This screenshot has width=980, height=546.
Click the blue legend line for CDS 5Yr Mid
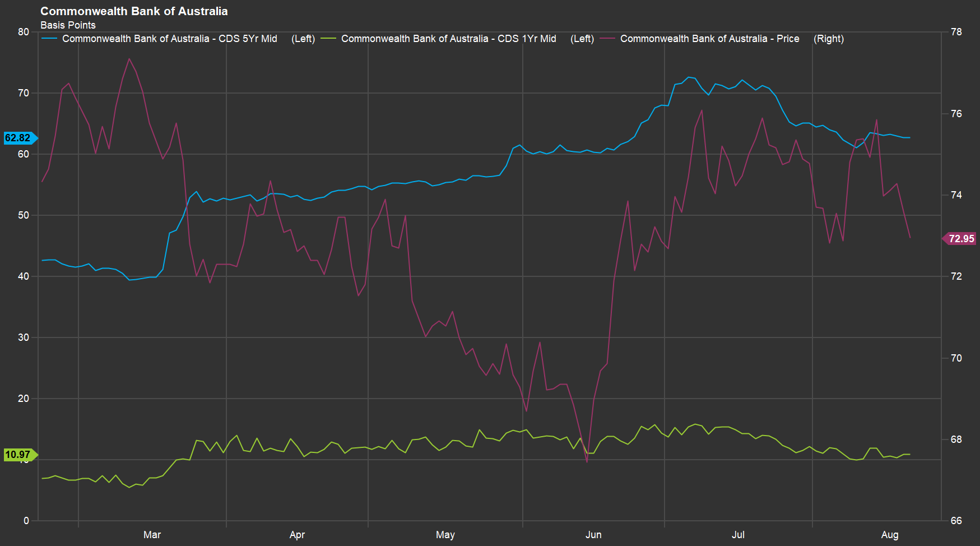tap(49, 39)
